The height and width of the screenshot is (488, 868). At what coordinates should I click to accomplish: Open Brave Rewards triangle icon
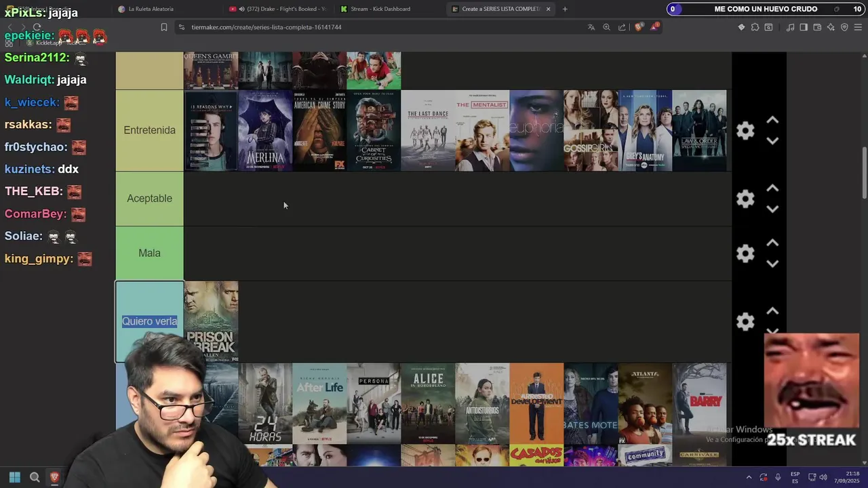654,27
